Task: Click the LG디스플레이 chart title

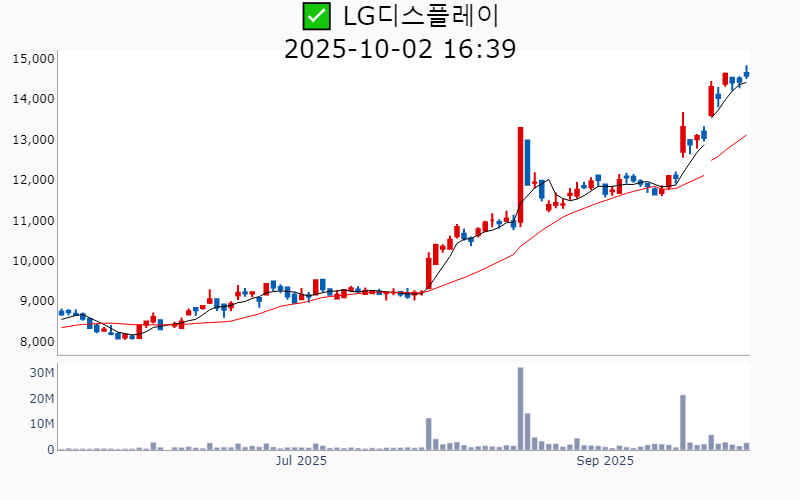Action: pos(420,16)
